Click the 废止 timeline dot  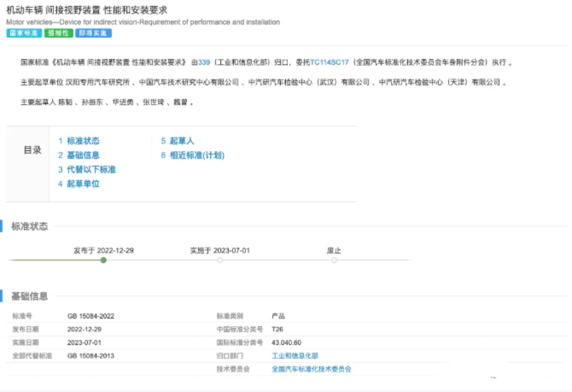point(334,260)
